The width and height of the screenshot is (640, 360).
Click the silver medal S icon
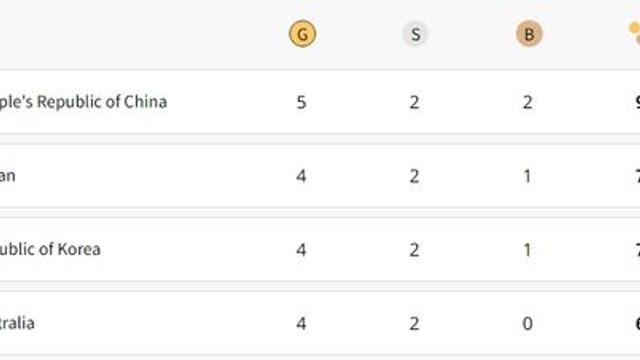pyautogui.click(x=415, y=34)
